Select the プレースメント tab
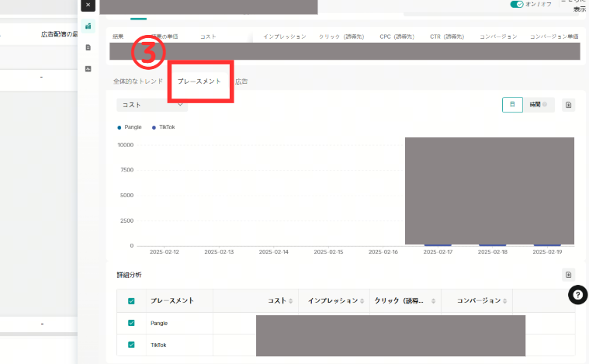 (199, 81)
